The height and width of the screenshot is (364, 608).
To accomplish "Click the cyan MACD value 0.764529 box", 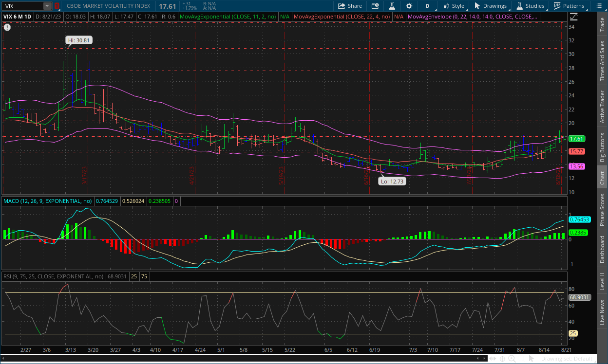I will pyautogui.click(x=107, y=200).
